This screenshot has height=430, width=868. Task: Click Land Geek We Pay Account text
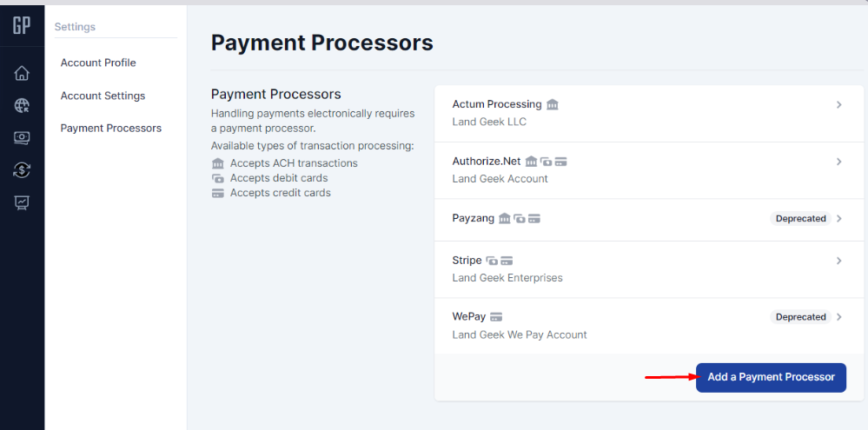(520, 334)
